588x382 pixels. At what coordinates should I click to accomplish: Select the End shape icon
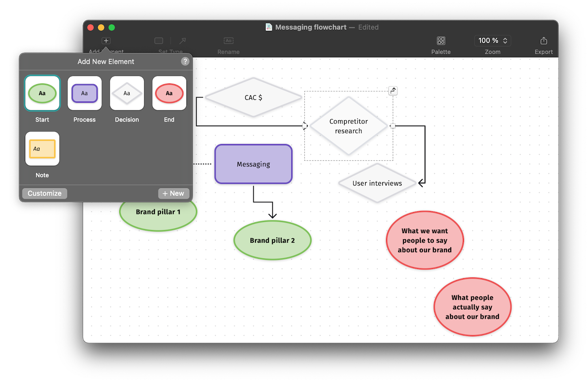point(169,93)
